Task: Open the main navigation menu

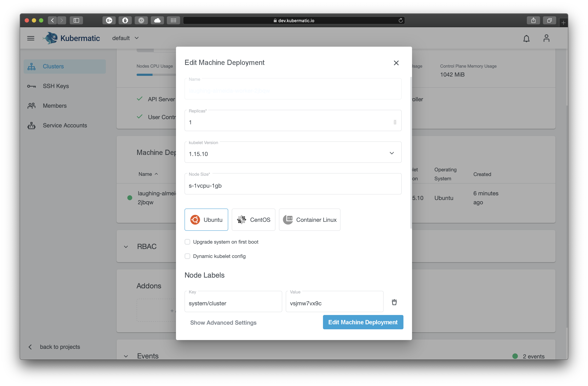Action: (31, 38)
